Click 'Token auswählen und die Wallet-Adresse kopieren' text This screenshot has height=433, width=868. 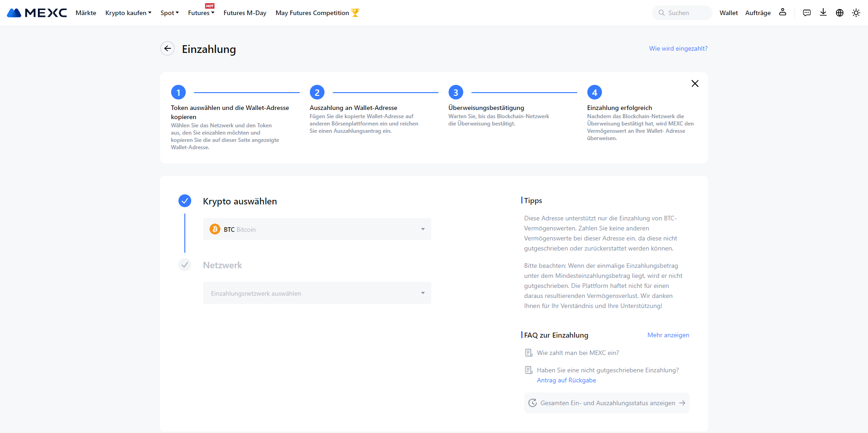click(x=230, y=112)
